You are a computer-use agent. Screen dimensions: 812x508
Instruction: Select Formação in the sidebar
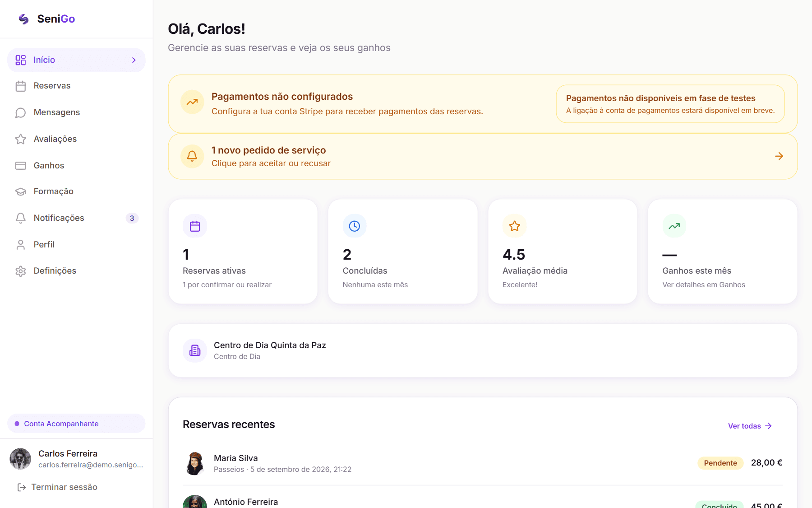(x=76, y=191)
